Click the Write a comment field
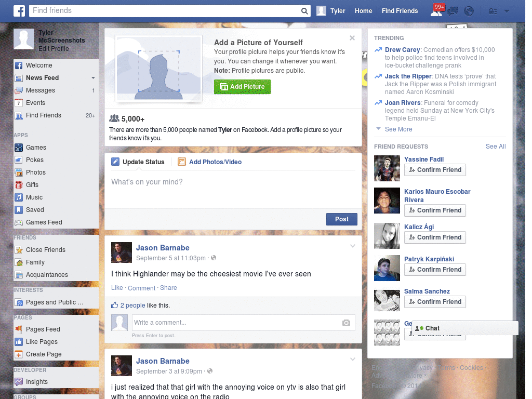 (237, 323)
